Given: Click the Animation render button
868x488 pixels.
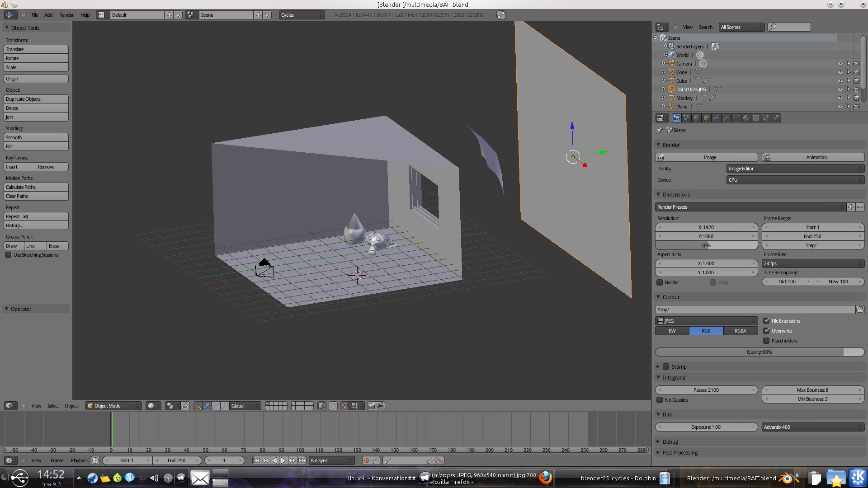Looking at the screenshot, I should click(813, 157).
